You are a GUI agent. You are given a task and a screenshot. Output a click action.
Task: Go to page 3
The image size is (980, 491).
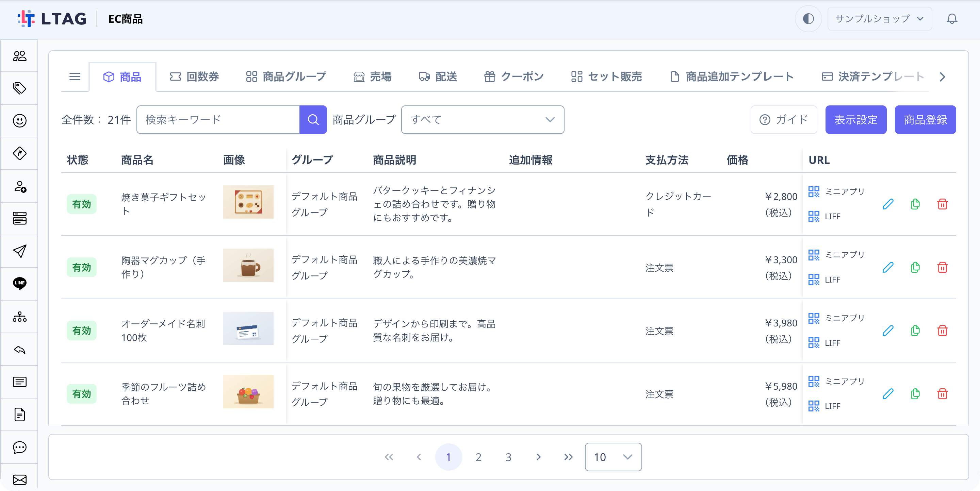click(x=508, y=457)
